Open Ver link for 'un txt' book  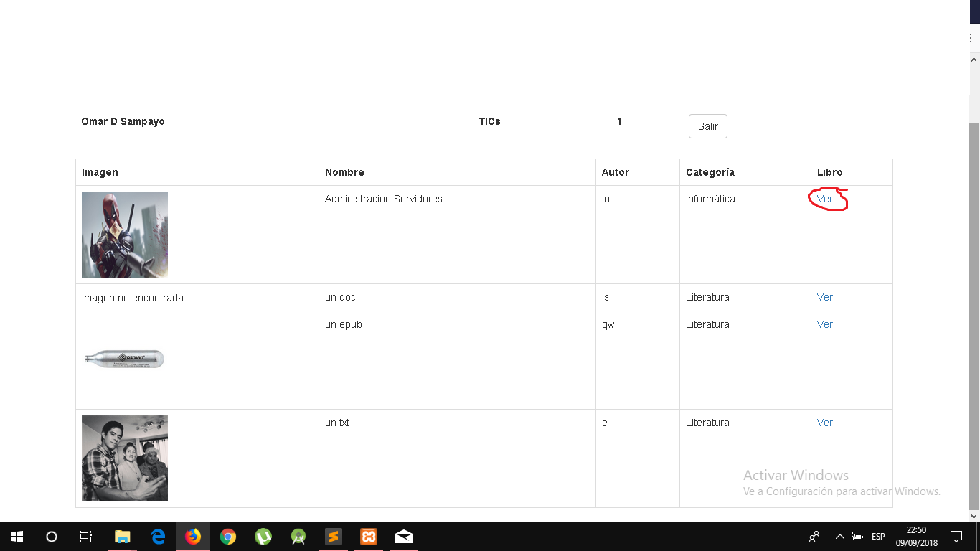(825, 423)
